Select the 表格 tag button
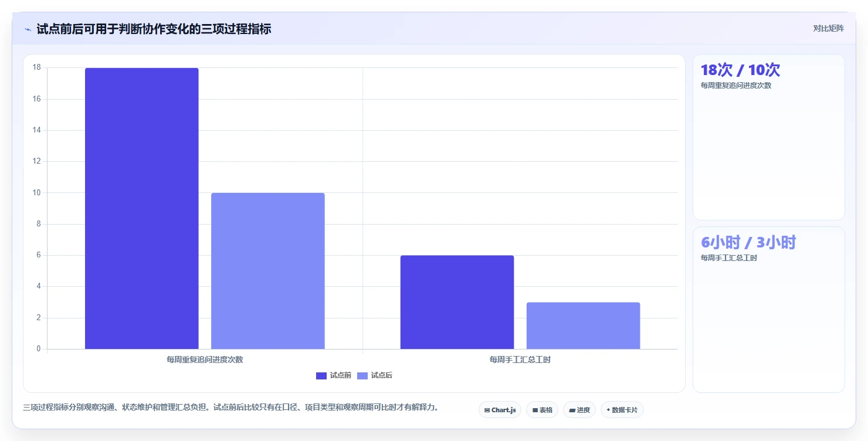The height and width of the screenshot is (441, 868). tap(542, 410)
